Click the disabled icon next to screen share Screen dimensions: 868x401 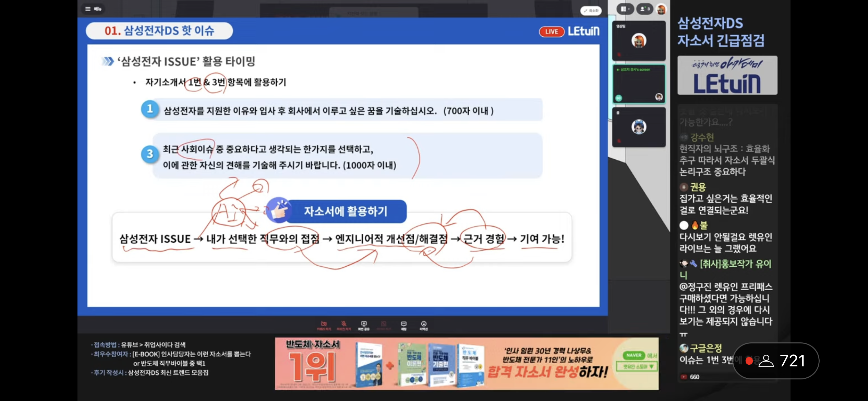(x=384, y=325)
